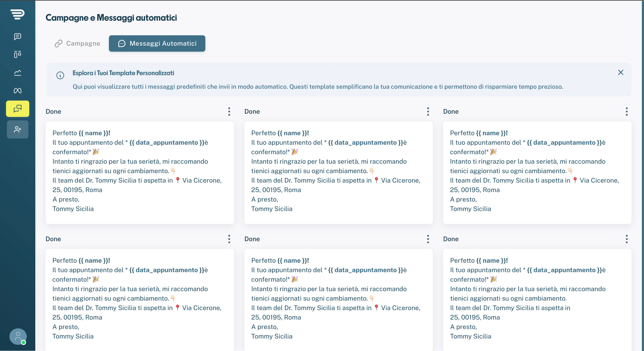The height and width of the screenshot is (351, 644).
Task: Open the three-dot menu of the top-left Done card
Action: (229, 112)
